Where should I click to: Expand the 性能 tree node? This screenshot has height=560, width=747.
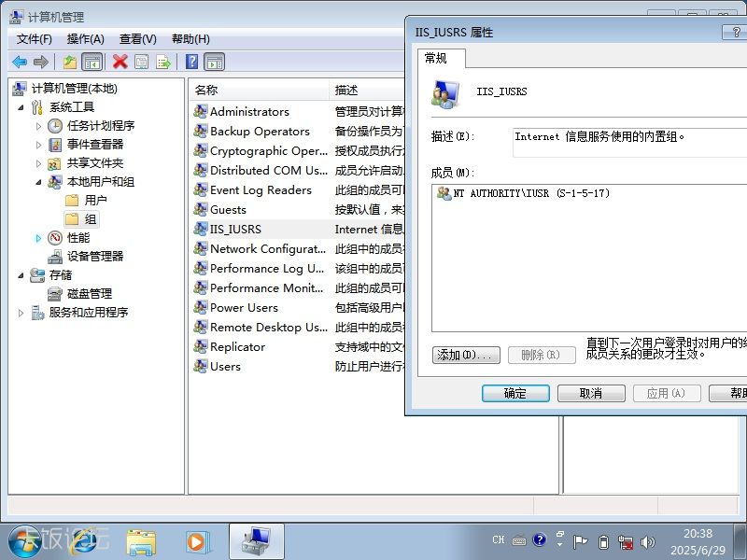coord(38,238)
